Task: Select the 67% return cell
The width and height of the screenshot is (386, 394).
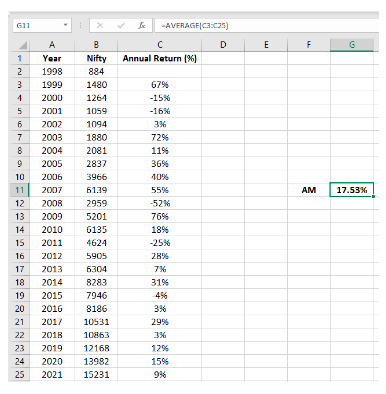Action: click(x=160, y=85)
